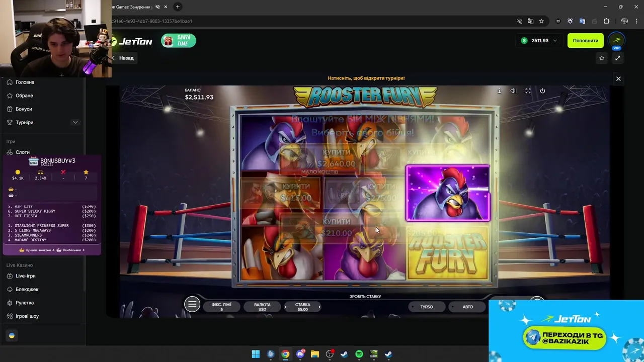
Task: Open Discord from the taskbar
Action: coord(300,354)
